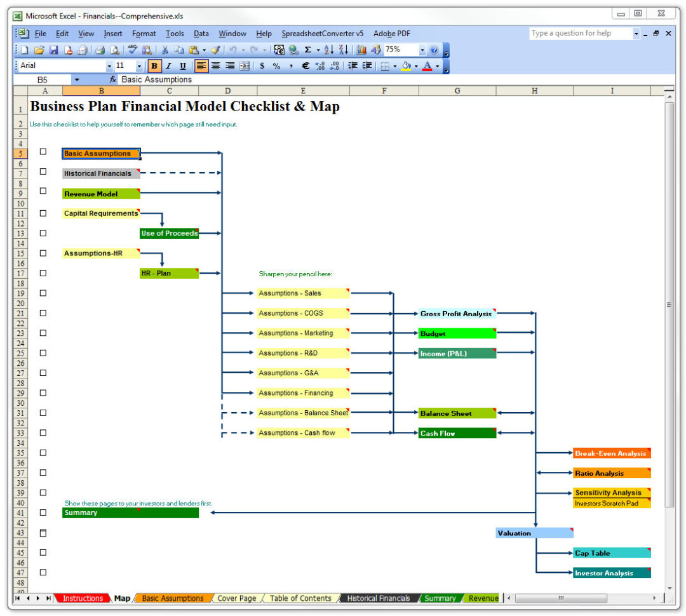
Task: Expand the zoom level dropdown
Action: [x=422, y=50]
